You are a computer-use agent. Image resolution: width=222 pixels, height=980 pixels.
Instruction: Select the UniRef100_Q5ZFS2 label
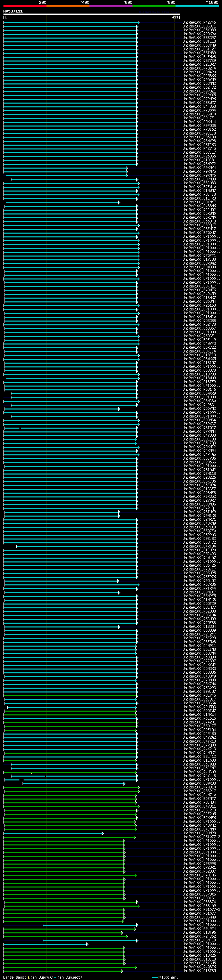[x=199, y=88]
